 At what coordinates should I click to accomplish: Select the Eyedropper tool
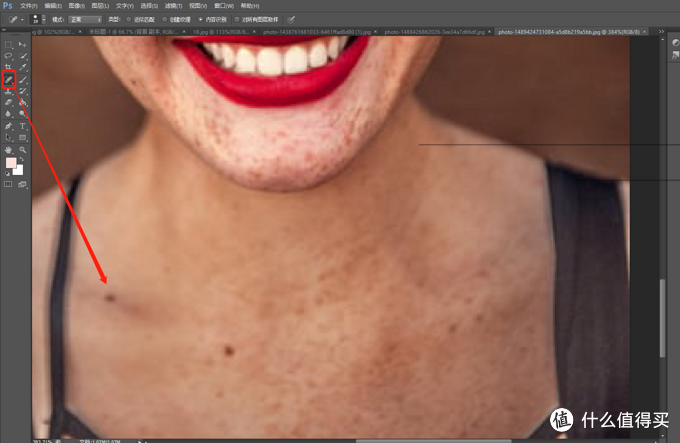pos(23,67)
